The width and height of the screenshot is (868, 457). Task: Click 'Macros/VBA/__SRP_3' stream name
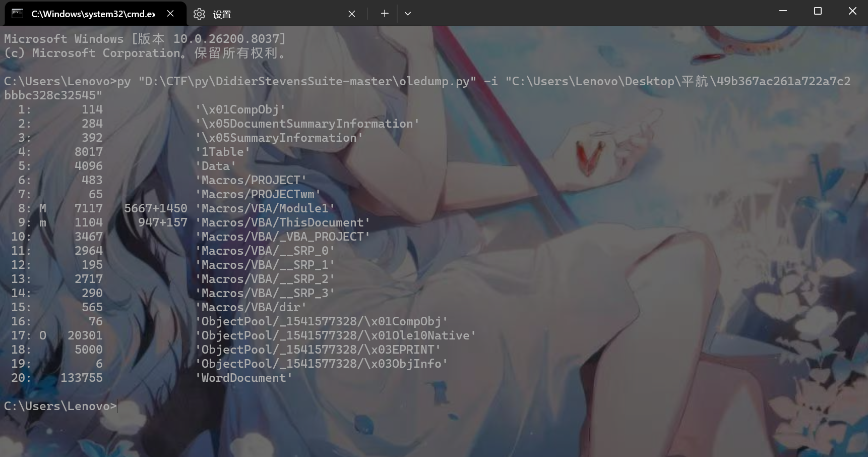pos(265,293)
